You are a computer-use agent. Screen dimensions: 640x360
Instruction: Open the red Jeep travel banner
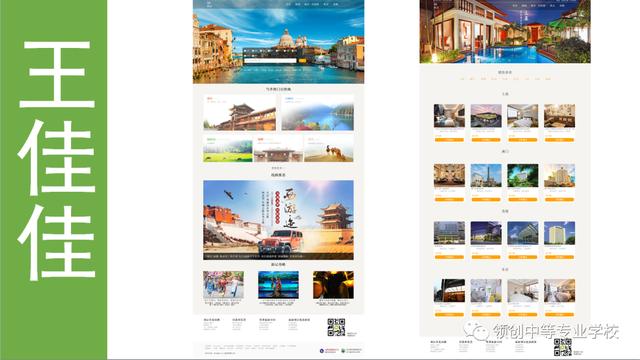click(x=278, y=220)
